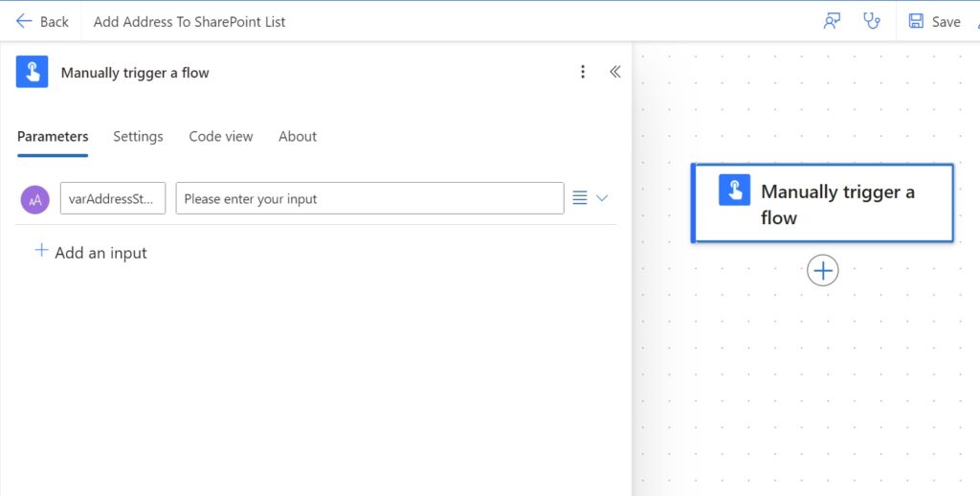Insert a new step with plus circle
980x496 pixels.
[x=822, y=271]
